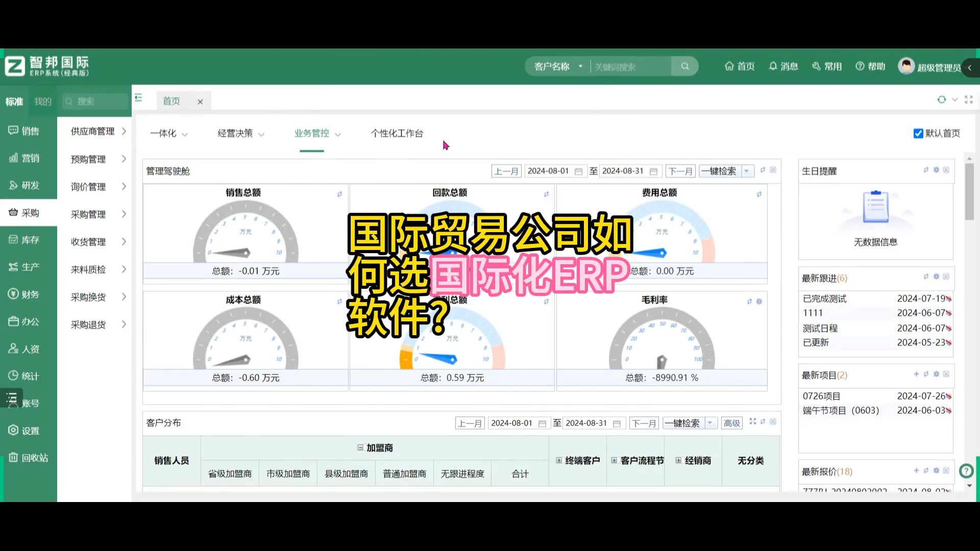Open 一键检索 dropdown in 客户分布
Screen dimensions: 980x551
pos(710,423)
